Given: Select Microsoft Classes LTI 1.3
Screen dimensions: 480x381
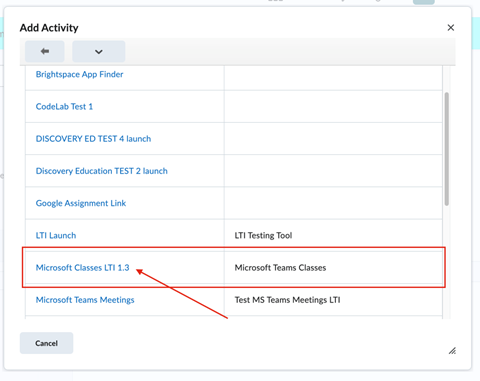Looking at the screenshot, I should [82, 268].
